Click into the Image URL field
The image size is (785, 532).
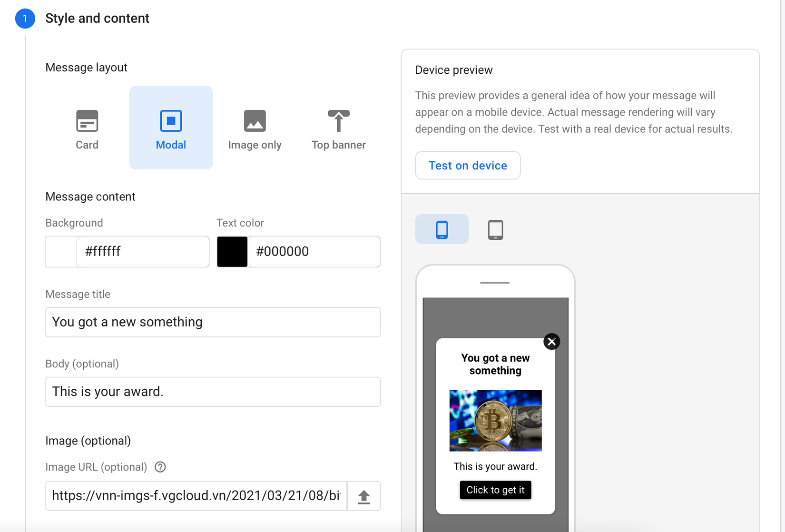[x=196, y=496]
